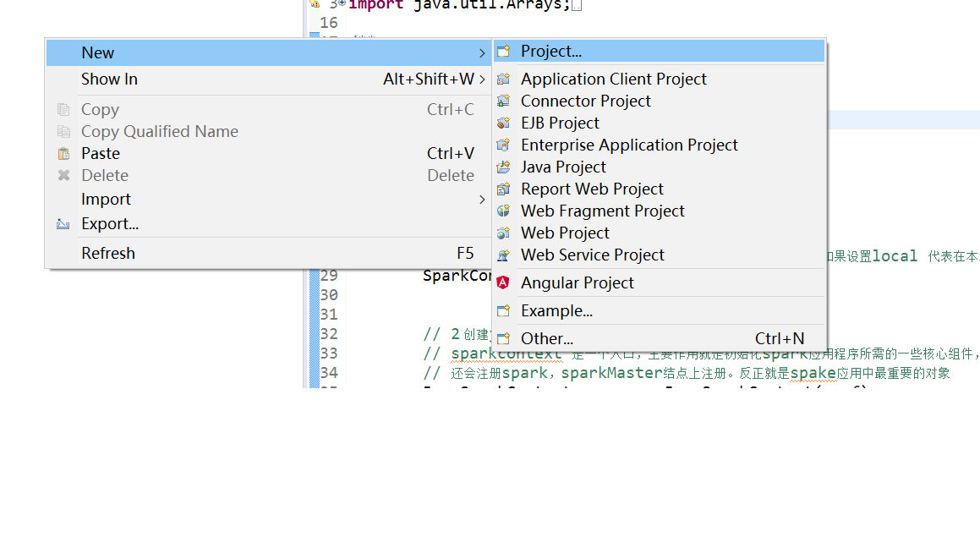Click line number 33 in the editor
980x548 pixels.
pos(329,354)
